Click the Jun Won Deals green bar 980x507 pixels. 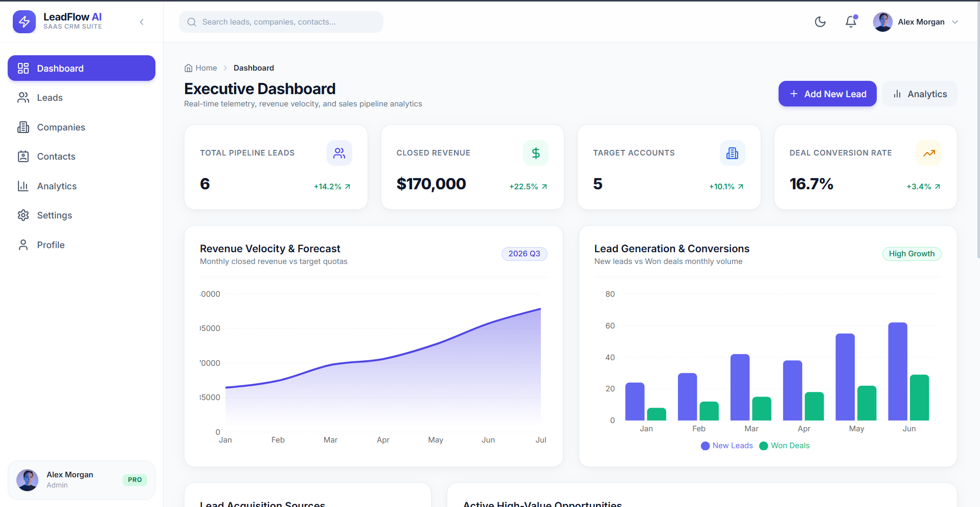point(919,398)
